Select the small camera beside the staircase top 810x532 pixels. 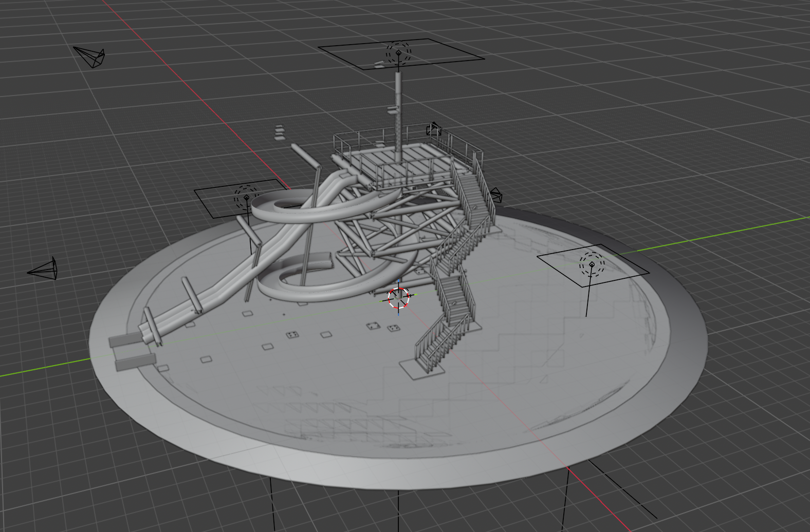[x=495, y=195]
